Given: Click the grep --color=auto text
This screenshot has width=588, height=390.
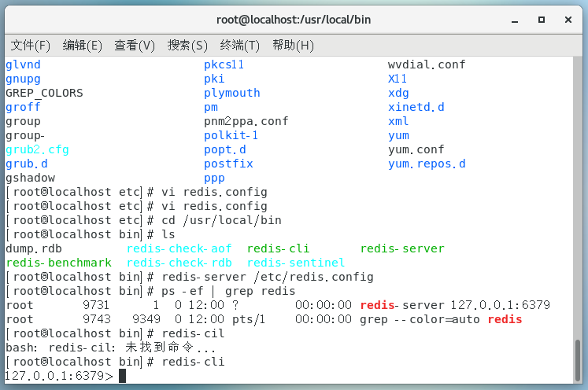Looking at the screenshot, I should (420, 319).
